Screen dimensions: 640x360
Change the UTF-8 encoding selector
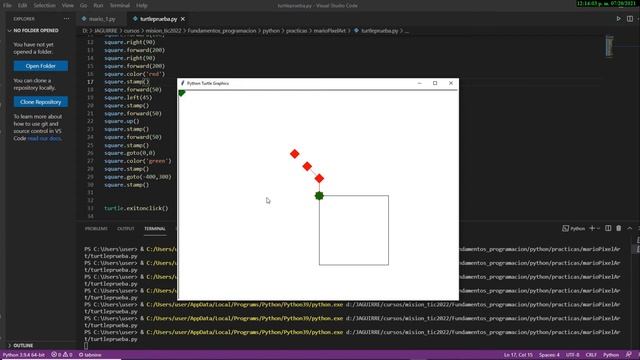[x=573, y=355]
